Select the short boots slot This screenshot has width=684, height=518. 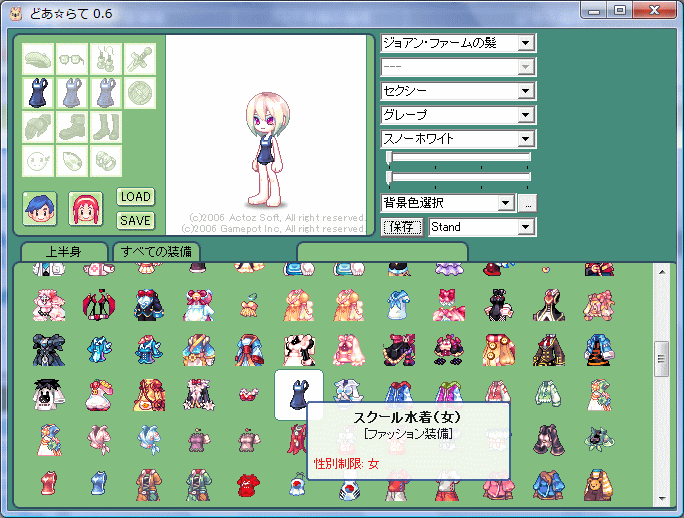pos(72,127)
